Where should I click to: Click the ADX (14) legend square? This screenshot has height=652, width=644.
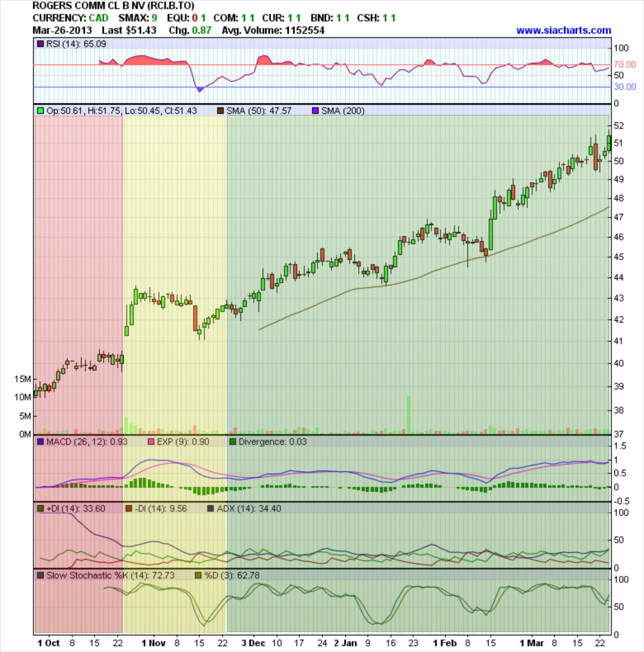(x=211, y=508)
